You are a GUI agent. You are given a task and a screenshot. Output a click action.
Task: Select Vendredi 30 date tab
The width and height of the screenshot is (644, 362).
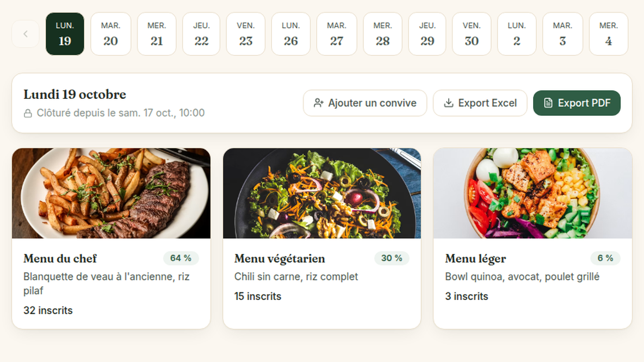[472, 34]
